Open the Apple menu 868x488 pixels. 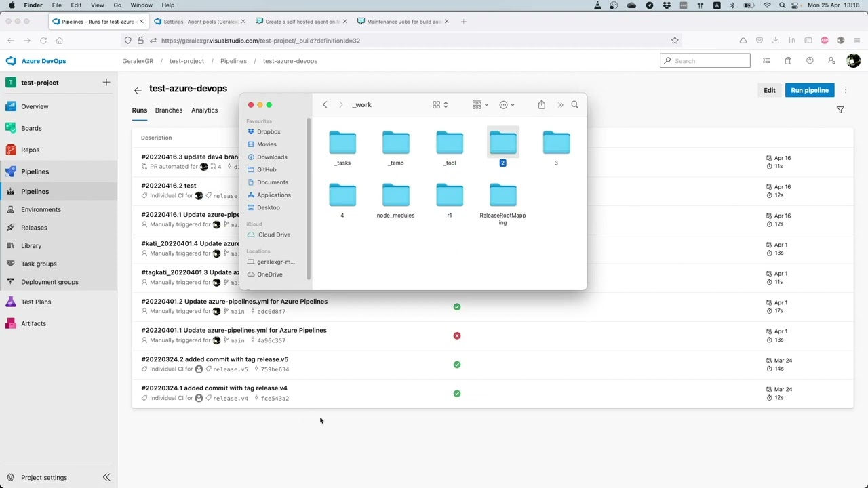point(12,5)
